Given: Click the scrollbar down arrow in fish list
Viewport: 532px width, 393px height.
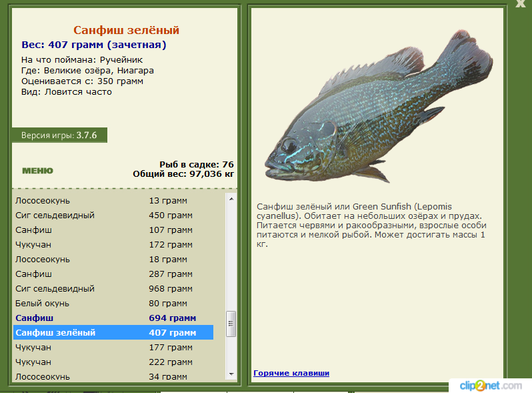Looking at the screenshot, I should coord(231,374).
